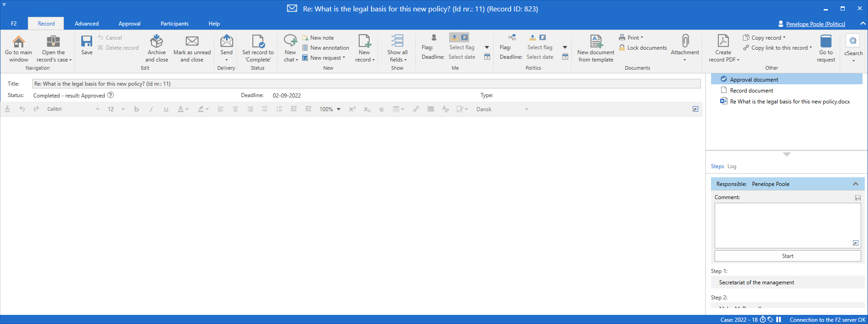Click the Penelope Poole (Politics) user link
Image resolution: width=868 pixels, height=324 pixels.
tap(815, 24)
